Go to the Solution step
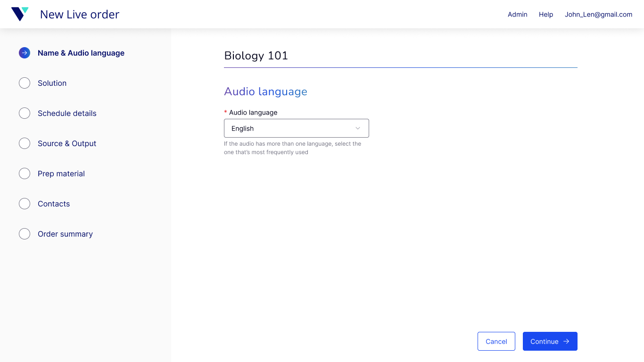The image size is (644, 362). point(52,83)
